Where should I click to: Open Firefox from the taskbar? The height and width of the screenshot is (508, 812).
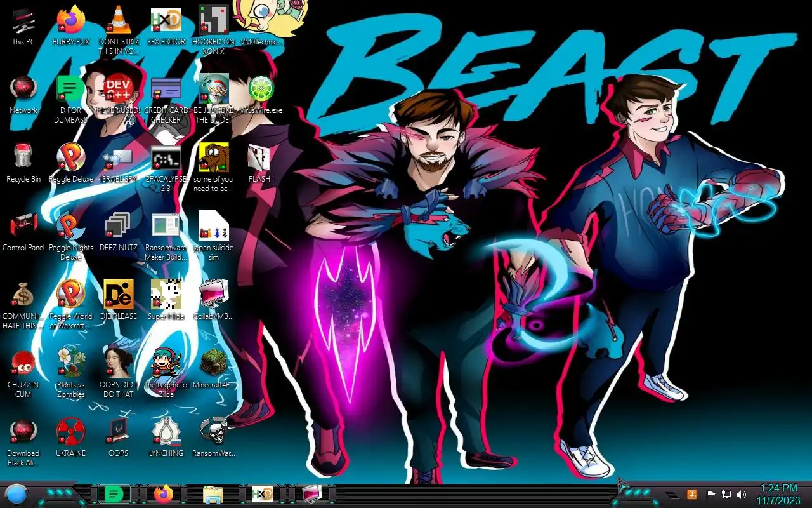(x=163, y=493)
